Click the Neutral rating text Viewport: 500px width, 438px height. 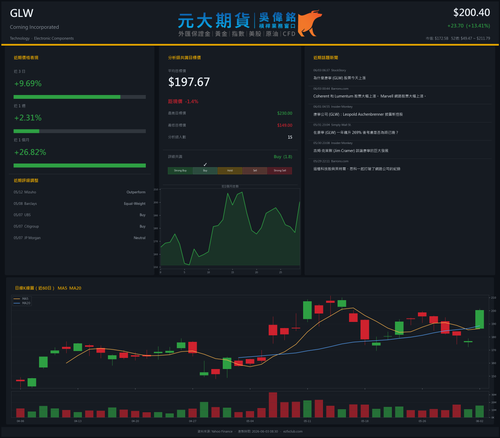(x=140, y=238)
